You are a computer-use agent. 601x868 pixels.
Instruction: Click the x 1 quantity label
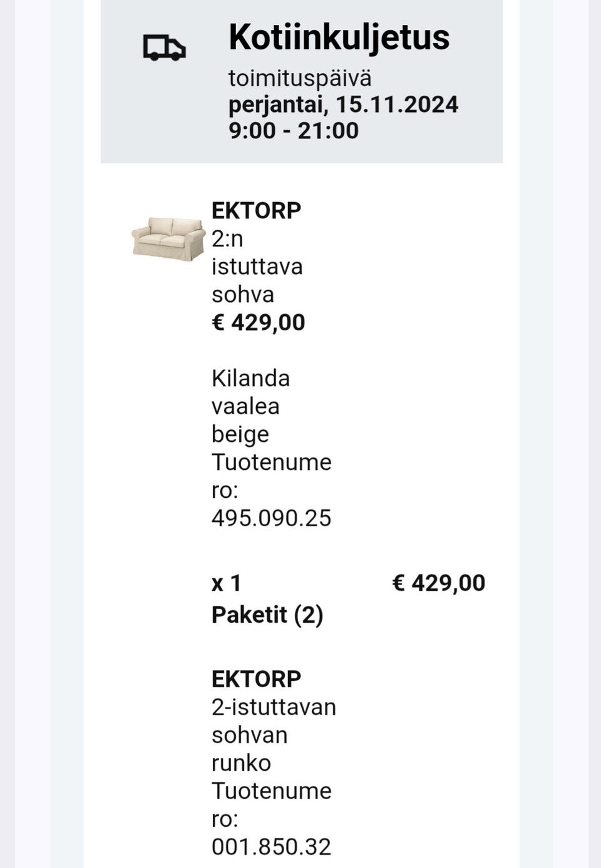(226, 583)
